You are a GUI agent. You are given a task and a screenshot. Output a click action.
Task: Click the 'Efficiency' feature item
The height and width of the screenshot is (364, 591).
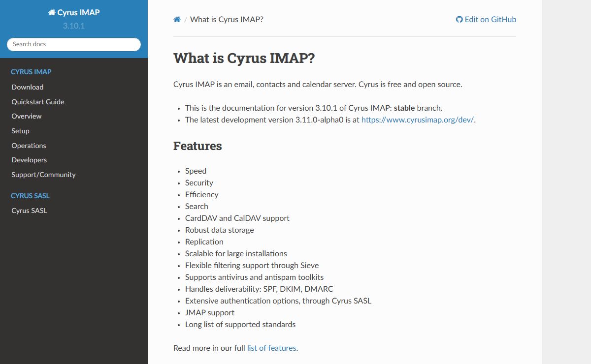(202, 194)
